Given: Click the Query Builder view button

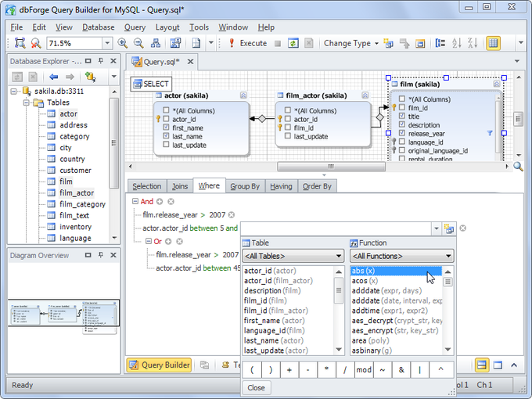Looking at the screenshot, I should click(159, 365).
